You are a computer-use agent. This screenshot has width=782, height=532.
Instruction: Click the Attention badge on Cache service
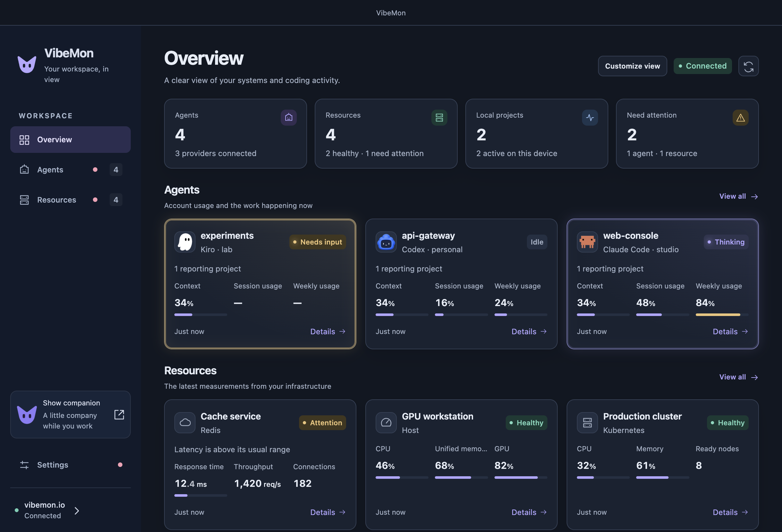pyautogui.click(x=322, y=423)
